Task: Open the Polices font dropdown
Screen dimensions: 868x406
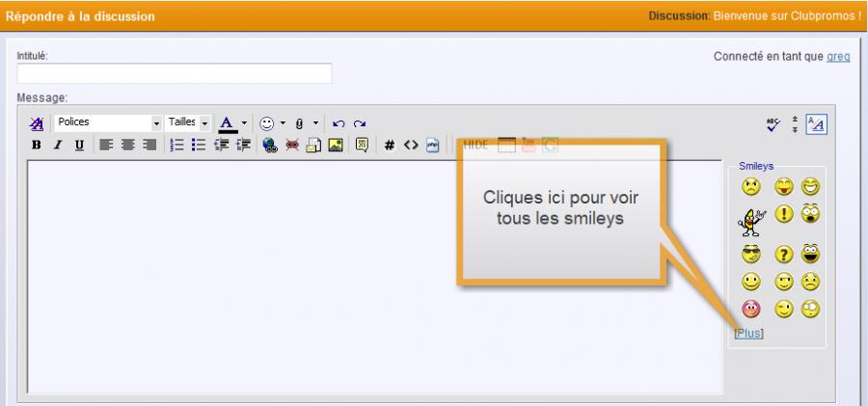Action: click(x=156, y=123)
